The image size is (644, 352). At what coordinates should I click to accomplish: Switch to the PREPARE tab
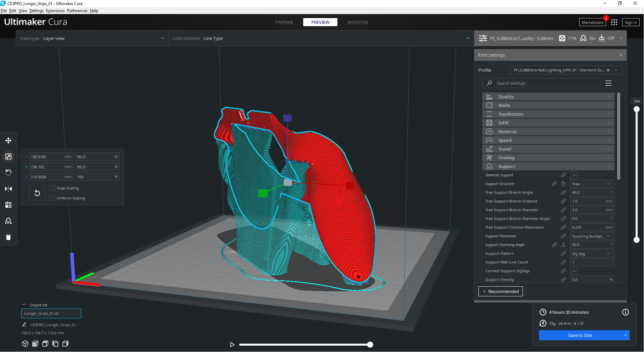pos(284,22)
